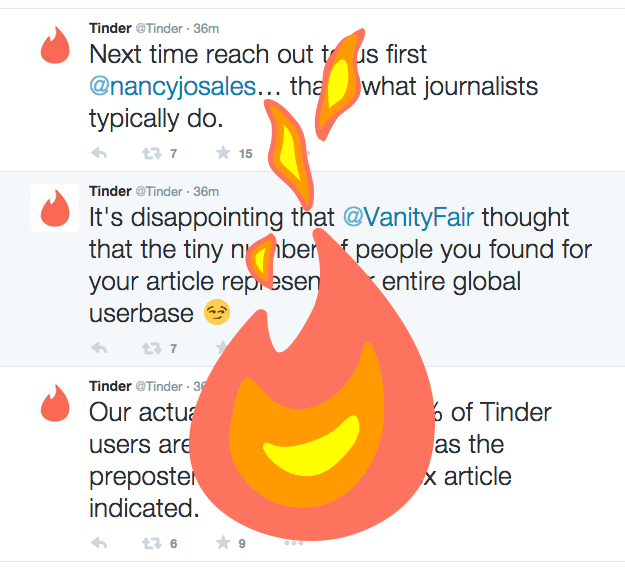Reply to the 'Next time reach out' tweet
This screenshot has height=570, width=625.
point(99,153)
